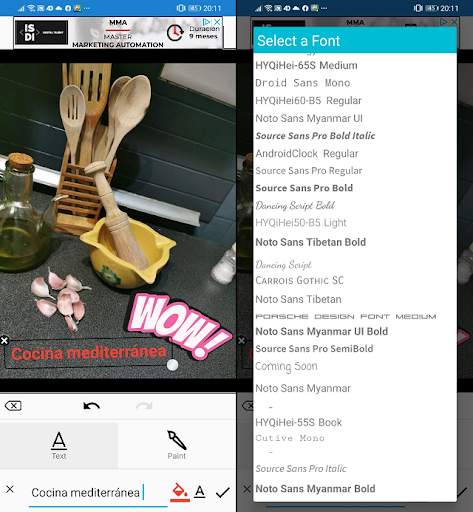Choose font AndroidClock Regular
The width and height of the screenshot is (473, 512).
tap(307, 154)
